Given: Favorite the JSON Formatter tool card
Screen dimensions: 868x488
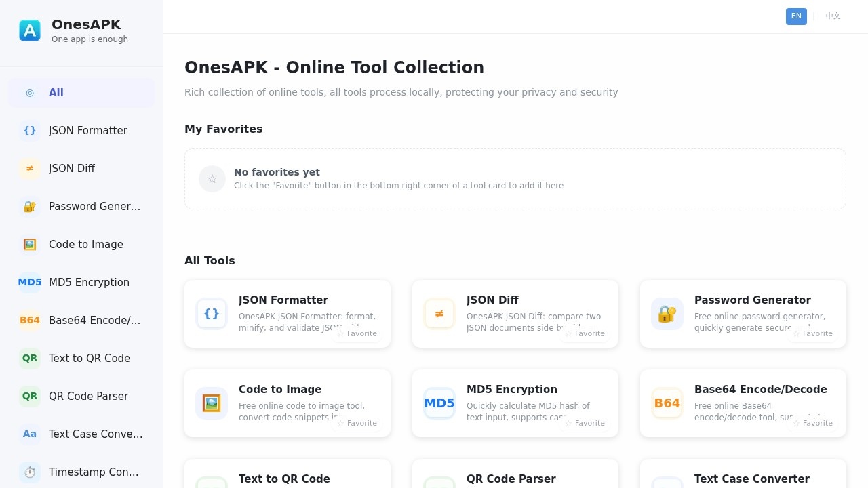Looking at the screenshot, I should click(357, 333).
